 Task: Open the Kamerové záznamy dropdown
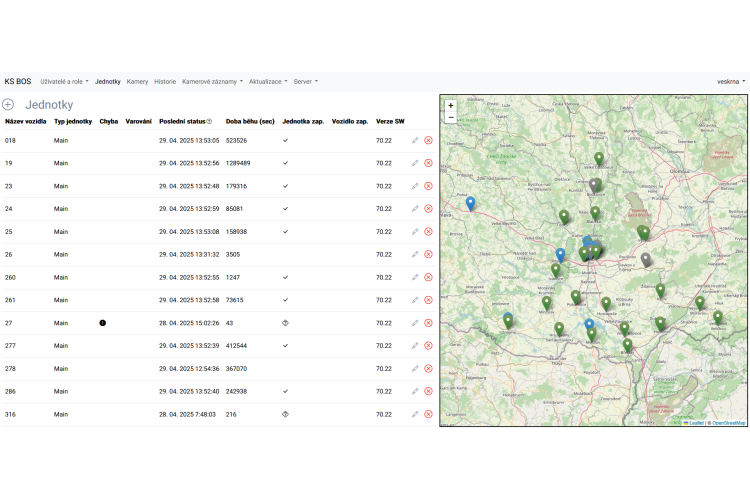212,82
